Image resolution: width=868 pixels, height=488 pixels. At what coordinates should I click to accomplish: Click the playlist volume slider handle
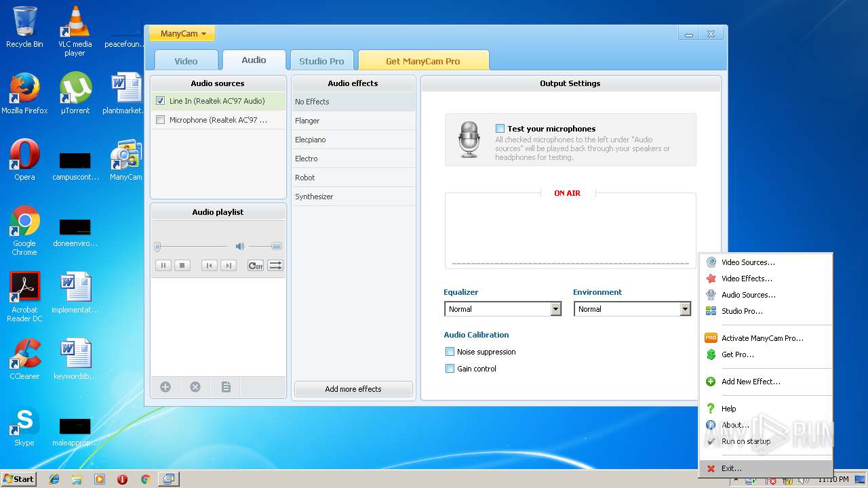coord(276,246)
